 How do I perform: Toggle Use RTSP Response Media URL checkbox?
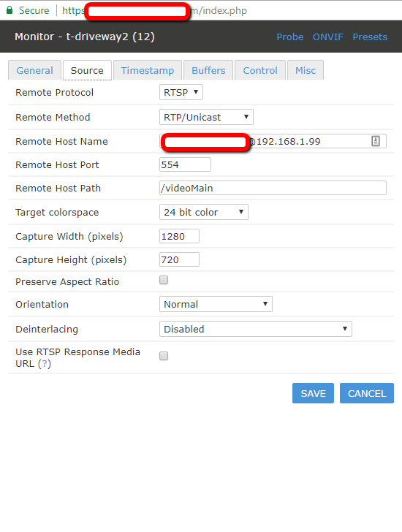pos(164,356)
